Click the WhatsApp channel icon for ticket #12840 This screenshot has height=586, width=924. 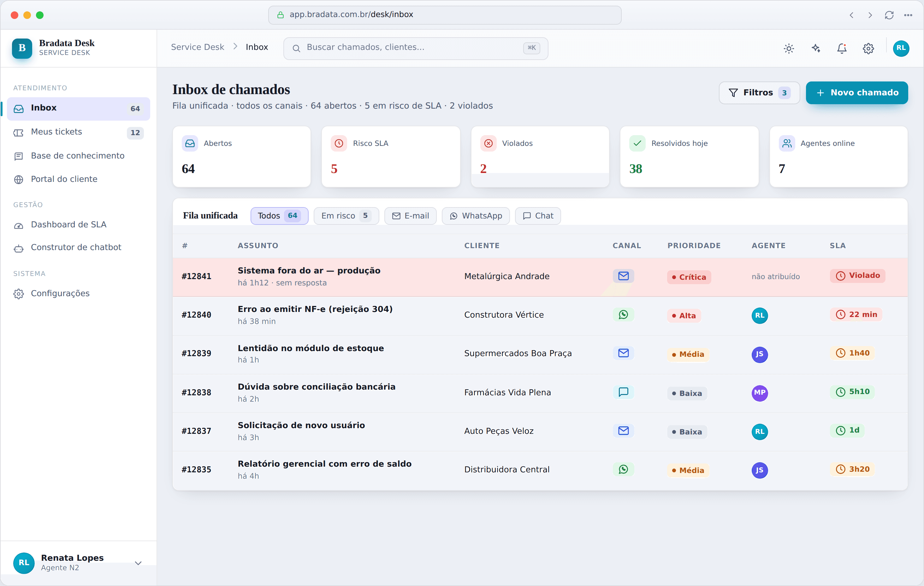point(623,314)
